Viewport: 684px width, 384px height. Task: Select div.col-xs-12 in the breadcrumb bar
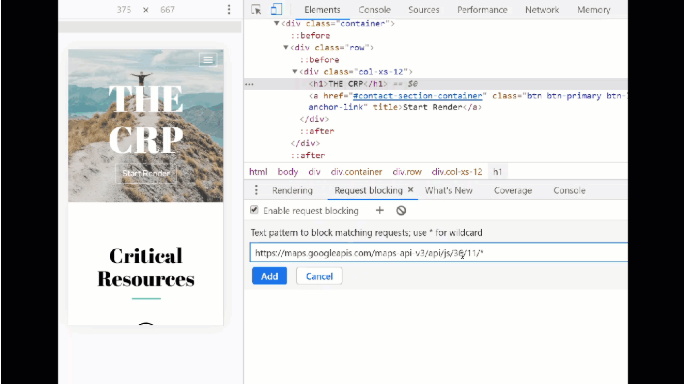pyautogui.click(x=457, y=171)
